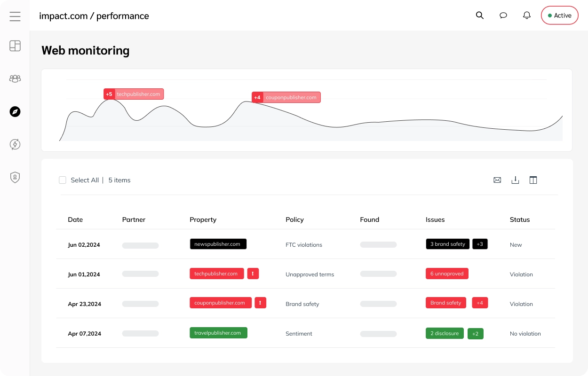Download the table data
588x376 pixels.
click(x=515, y=180)
